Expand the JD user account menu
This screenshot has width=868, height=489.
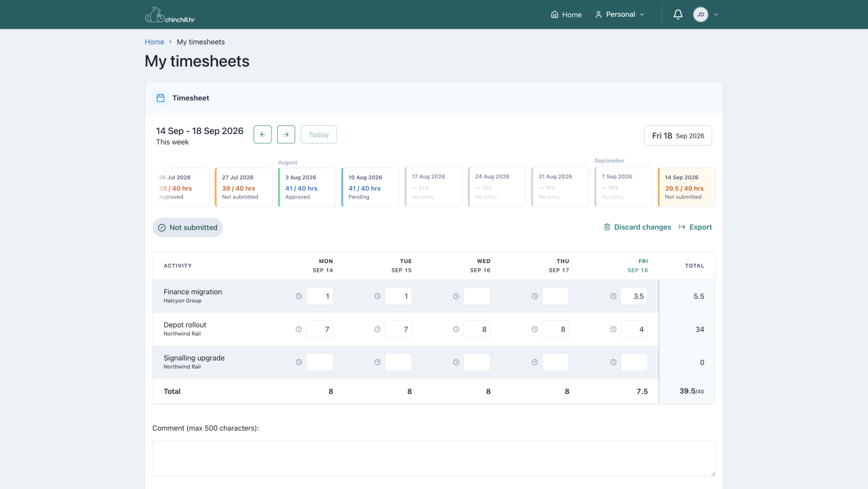coord(706,14)
